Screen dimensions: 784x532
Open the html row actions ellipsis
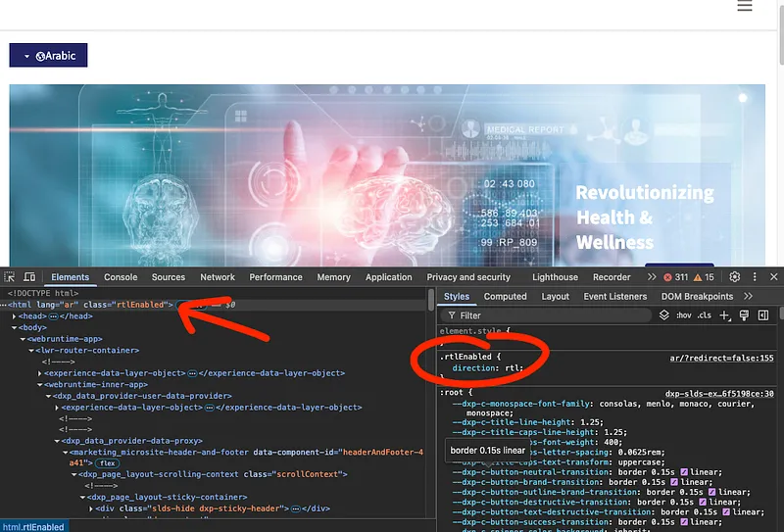click(x=3, y=305)
